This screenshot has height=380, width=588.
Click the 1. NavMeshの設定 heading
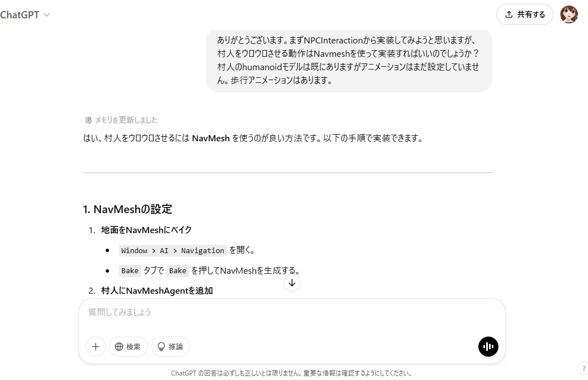[127, 209]
